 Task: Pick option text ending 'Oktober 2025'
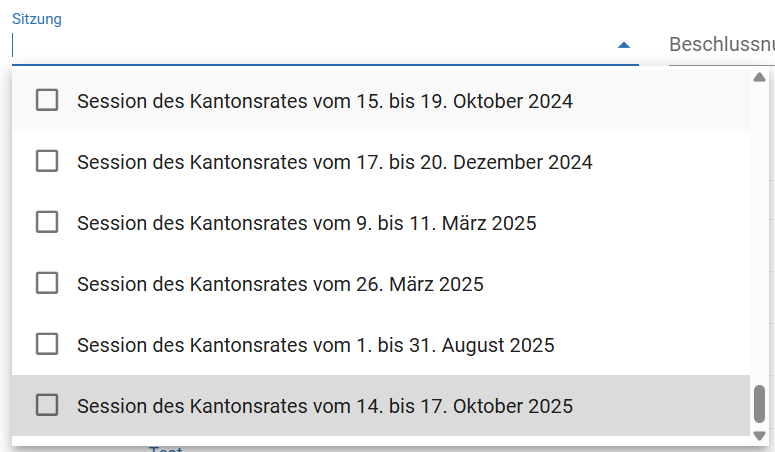[x=324, y=406]
